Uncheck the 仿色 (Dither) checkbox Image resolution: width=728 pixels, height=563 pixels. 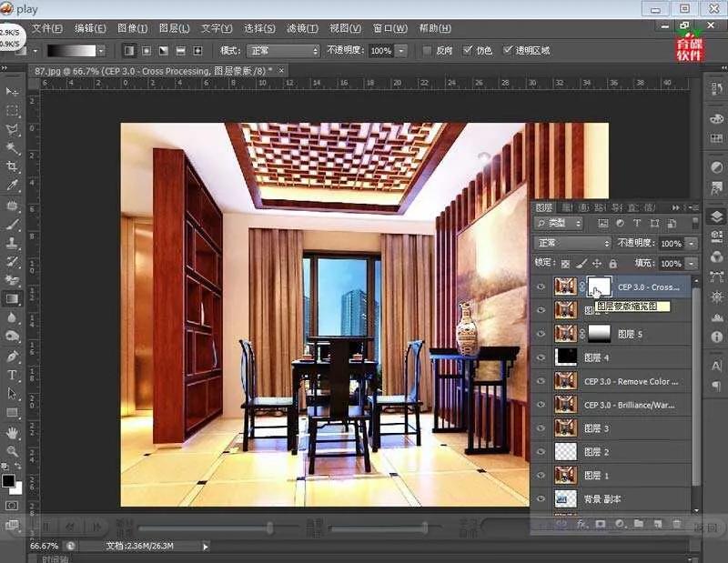pyautogui.click(x=468, y=51)
